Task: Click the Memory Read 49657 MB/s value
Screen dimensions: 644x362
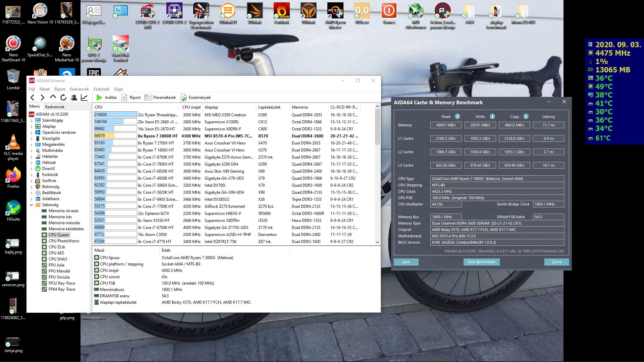Action: [x=446, y=125]
